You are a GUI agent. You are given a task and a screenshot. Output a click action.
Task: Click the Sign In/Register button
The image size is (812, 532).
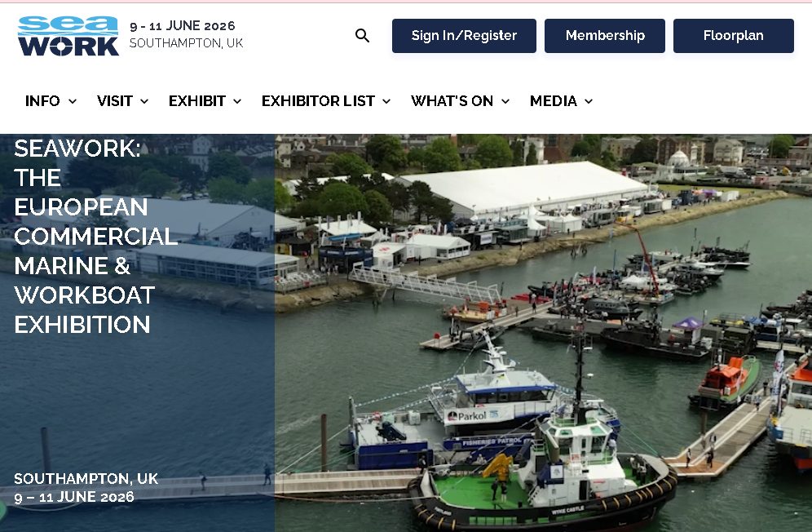463,36
